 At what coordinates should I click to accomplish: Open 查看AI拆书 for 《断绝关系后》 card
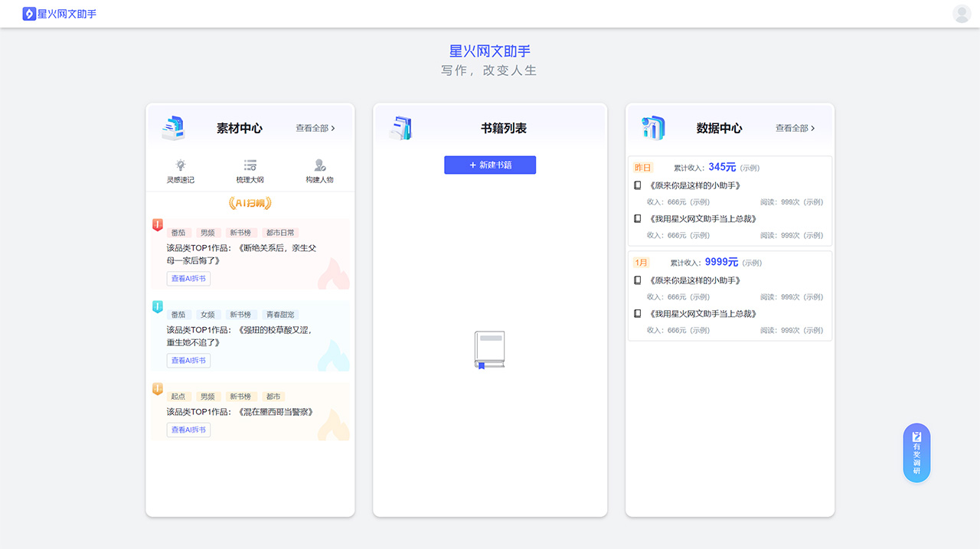coord(188,278)
